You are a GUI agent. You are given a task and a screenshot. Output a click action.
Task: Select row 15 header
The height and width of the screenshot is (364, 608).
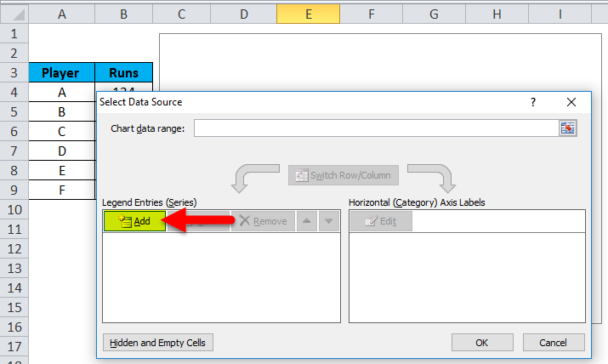pyautogui.click(x=14, y=307)
